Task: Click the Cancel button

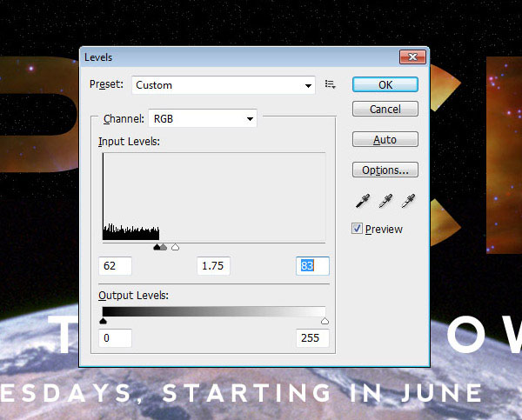Action: coord(385,109)
